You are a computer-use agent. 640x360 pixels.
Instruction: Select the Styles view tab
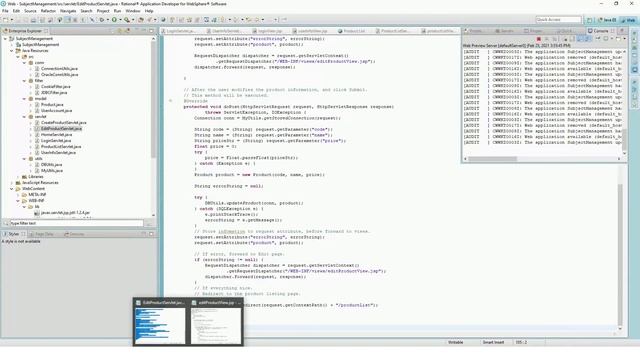coord(13,234)
